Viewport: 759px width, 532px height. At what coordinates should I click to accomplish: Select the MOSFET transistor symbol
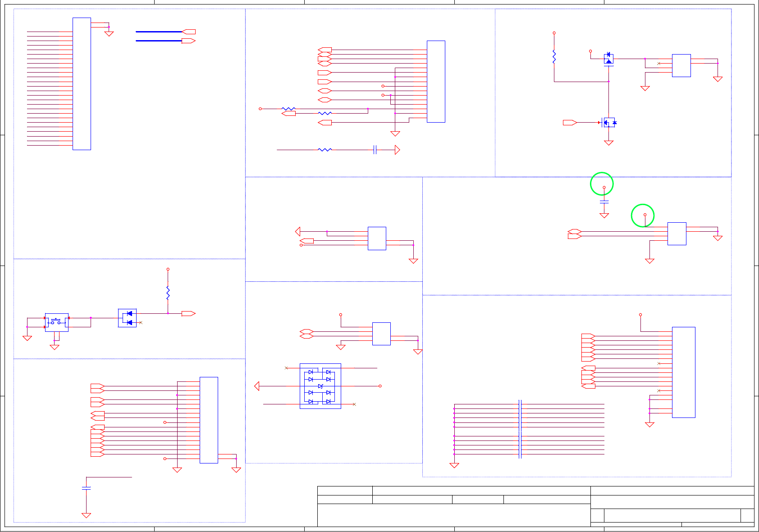tap(608, 122)
